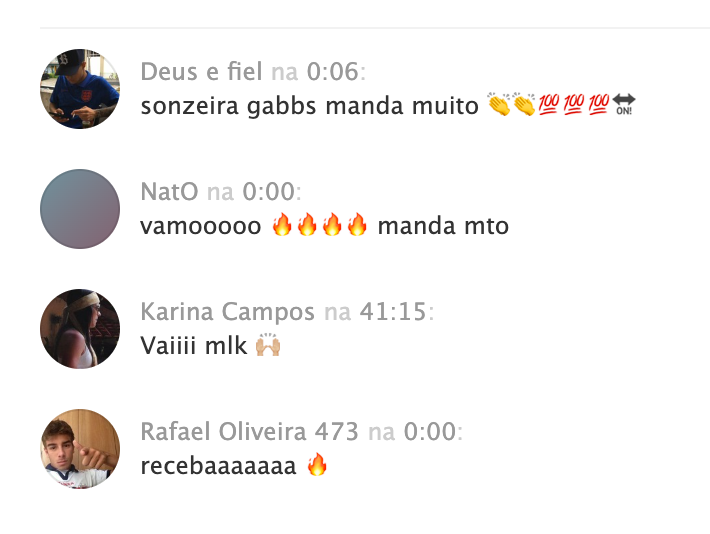Click the comment text sonzeira gabbs manda muito
The height and width of the screenshot is (534, 710).
pyautogui.click(x=310, y=106)
